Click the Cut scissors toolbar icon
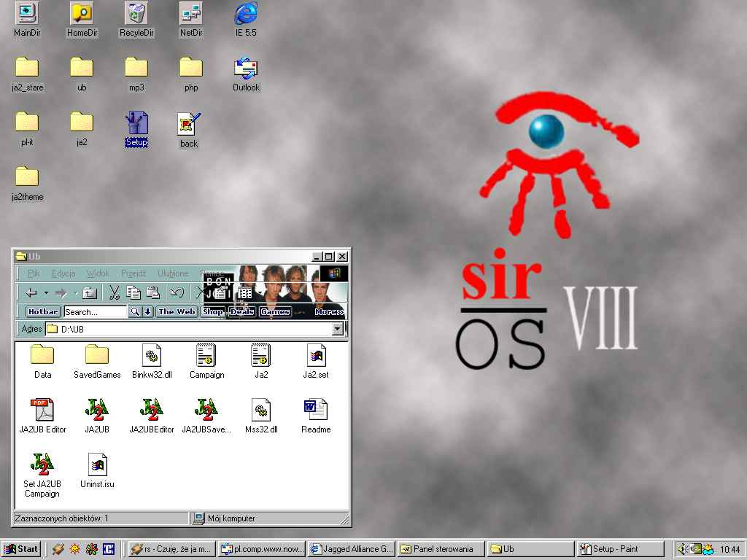Image resolution: width=747 pixels, height=560 pixels. point(114,292)
